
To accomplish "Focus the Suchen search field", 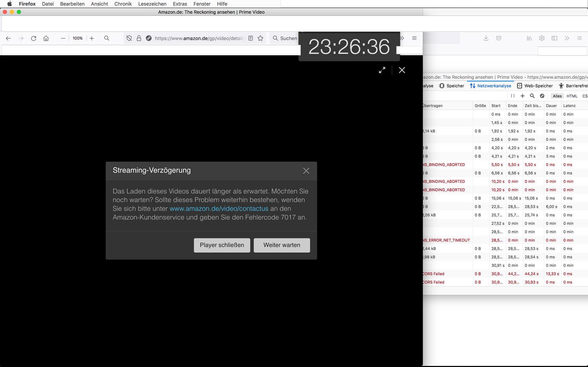I will 285,38.
